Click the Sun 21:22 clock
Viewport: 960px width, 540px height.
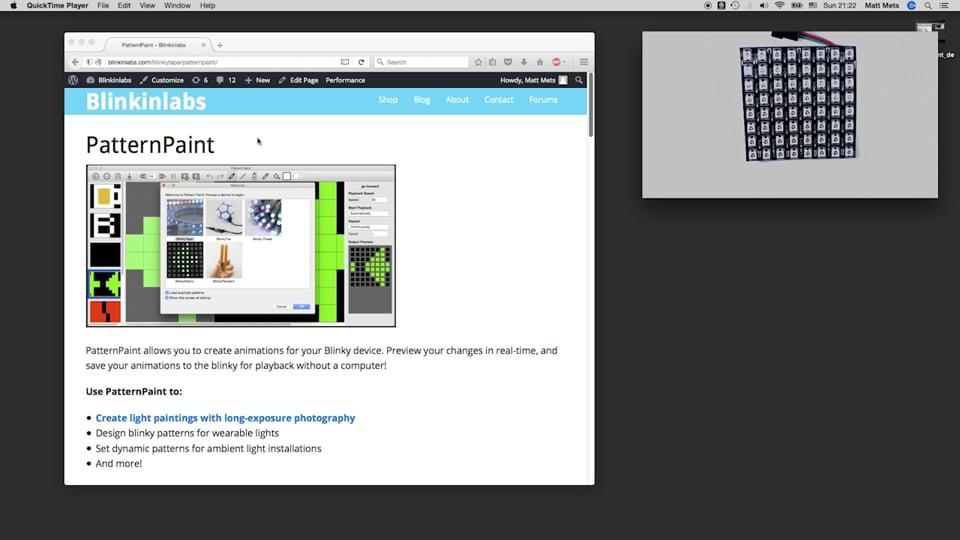click(x=840, y=6)
